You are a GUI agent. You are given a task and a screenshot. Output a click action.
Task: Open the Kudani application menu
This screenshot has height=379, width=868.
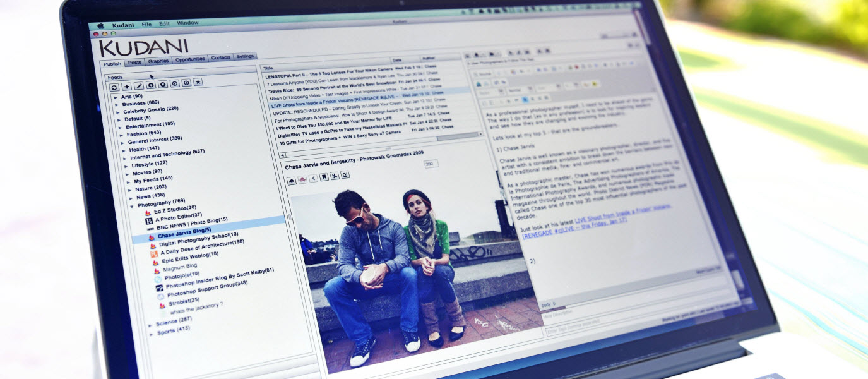(x=122, y=25)
